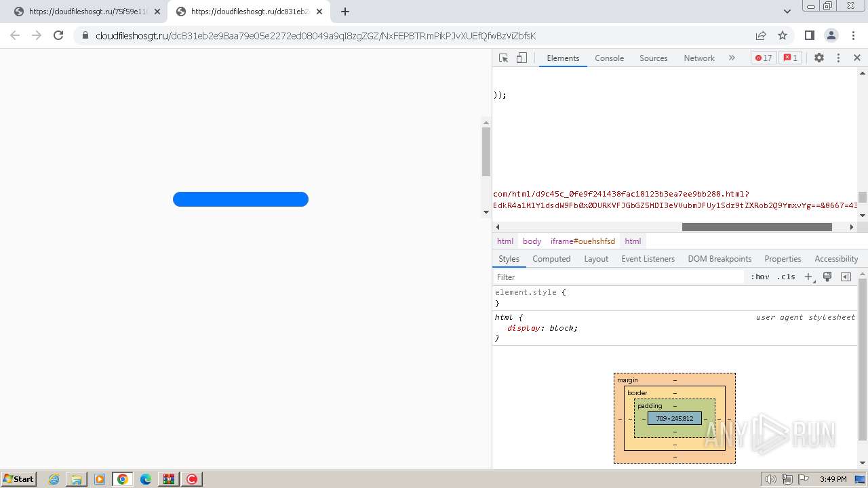Open the tab search dropdown chevron
Image resolution: width=868 pixels, height=488 pixels.
787,12
